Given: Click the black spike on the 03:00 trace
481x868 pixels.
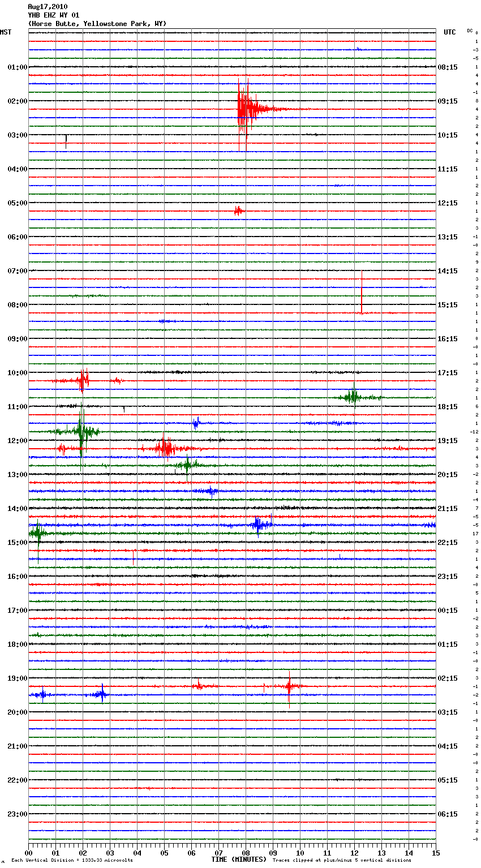Looking at the screenshot, I should (66, 140).
